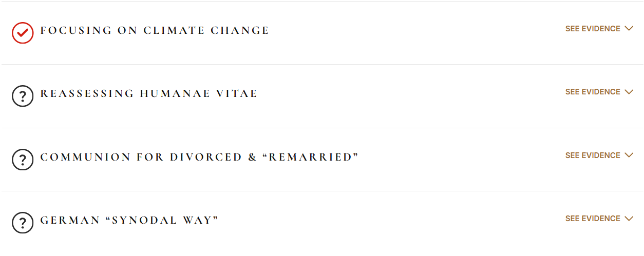Click See Evidence for Focusing on Climate Change
Viewport: 644px width, 256px height.
[x=593, y=29]
